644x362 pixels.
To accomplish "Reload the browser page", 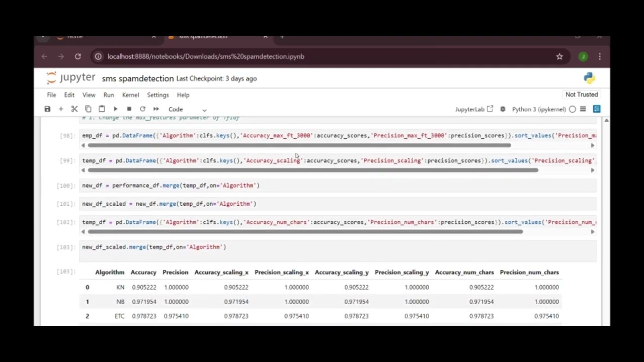I will click(x=78, y=57).
